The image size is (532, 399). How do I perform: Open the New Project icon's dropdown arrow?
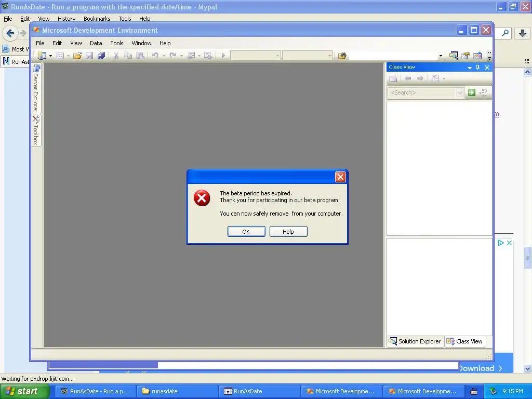tap(50, 56)
